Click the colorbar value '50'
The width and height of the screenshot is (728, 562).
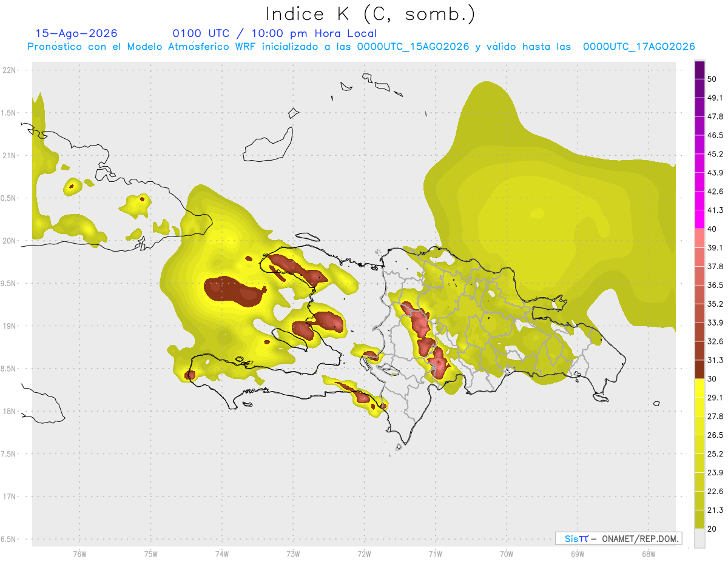tap(712, 79)
